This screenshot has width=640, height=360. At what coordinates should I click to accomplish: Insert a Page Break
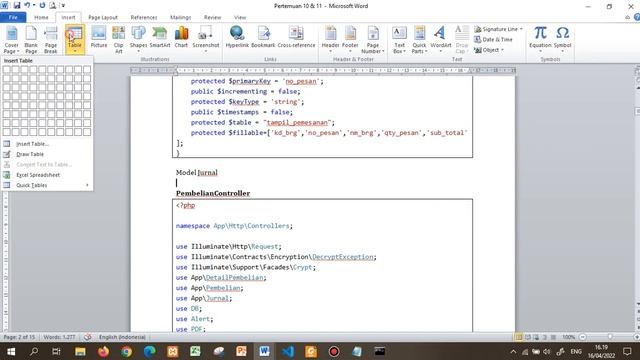51,40
